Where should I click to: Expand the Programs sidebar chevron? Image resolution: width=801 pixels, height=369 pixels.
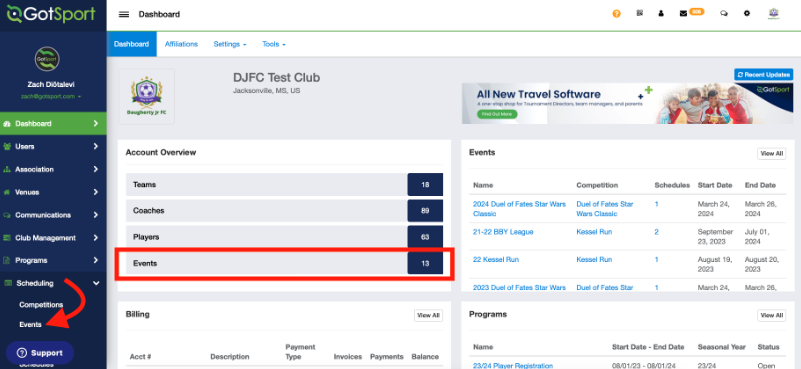click(96, 260)
